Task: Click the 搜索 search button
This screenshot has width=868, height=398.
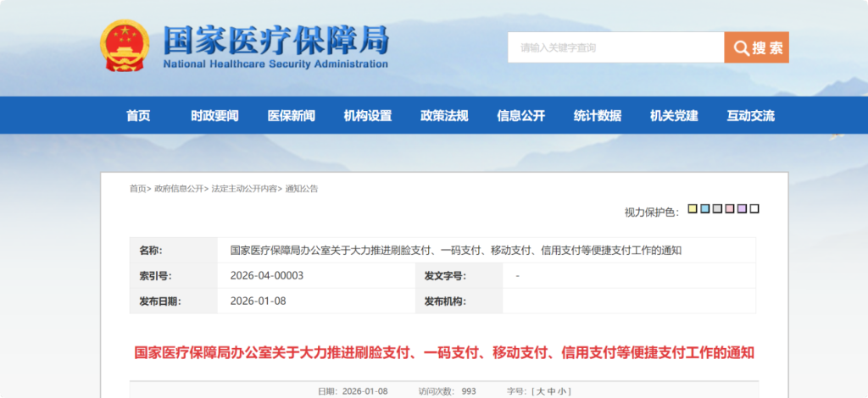Action: pos(757,47)
